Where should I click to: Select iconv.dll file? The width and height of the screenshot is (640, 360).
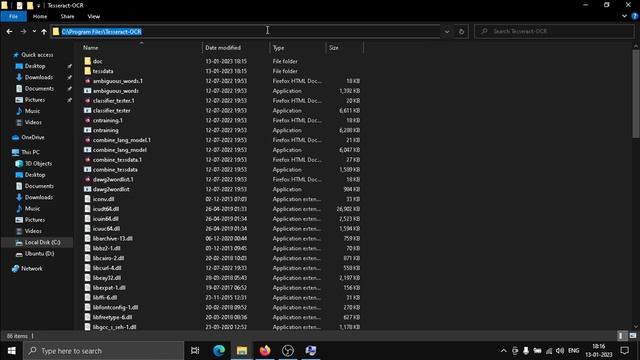pos(103,199)
